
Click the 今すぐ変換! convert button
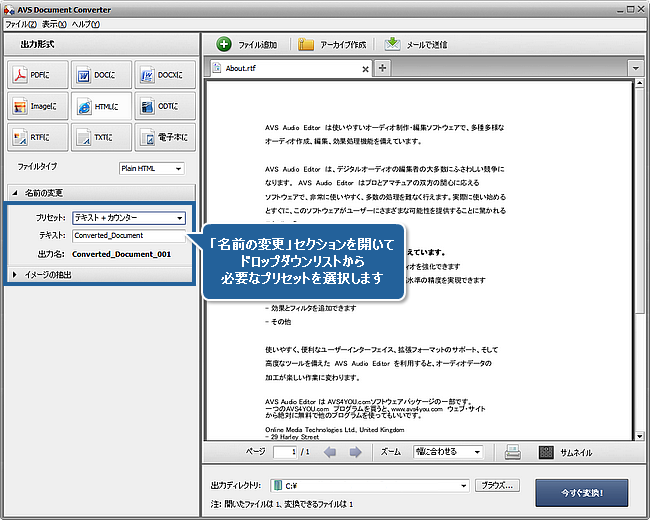(582, 493)
